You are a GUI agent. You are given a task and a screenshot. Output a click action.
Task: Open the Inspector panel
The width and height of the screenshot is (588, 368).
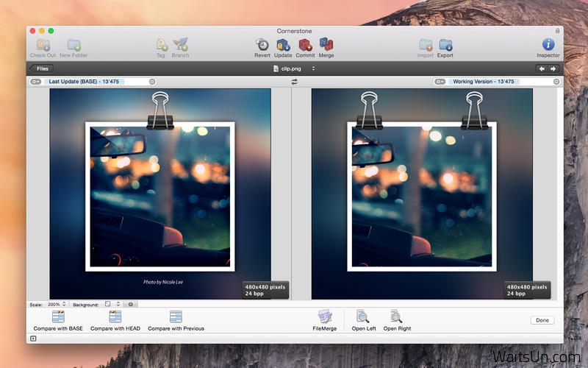pyautogui.click(x=548, y=44)
